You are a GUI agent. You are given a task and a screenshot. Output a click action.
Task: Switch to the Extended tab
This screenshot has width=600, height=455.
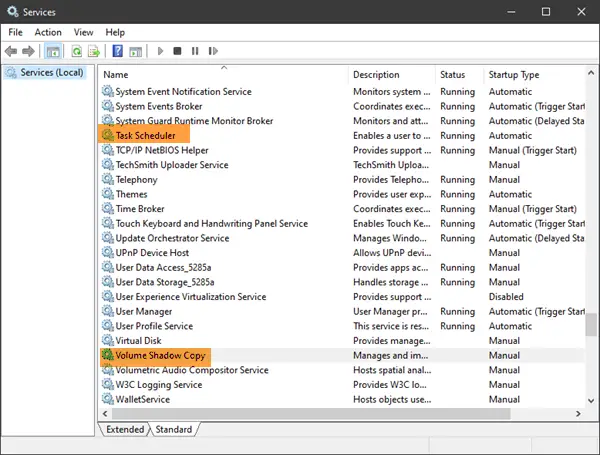tap(125, 429)
